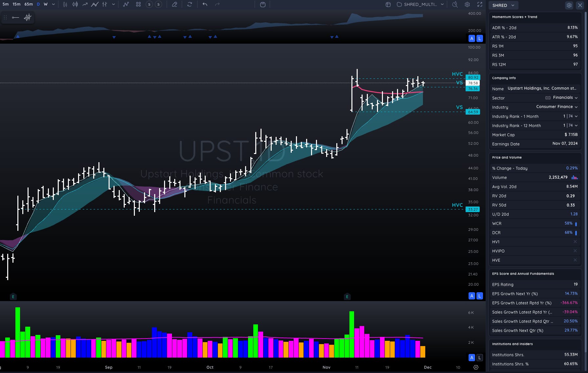Expand Industry Rank 1 Month chevron
This screenshot has height=373, width=588.
click(576, 116)
